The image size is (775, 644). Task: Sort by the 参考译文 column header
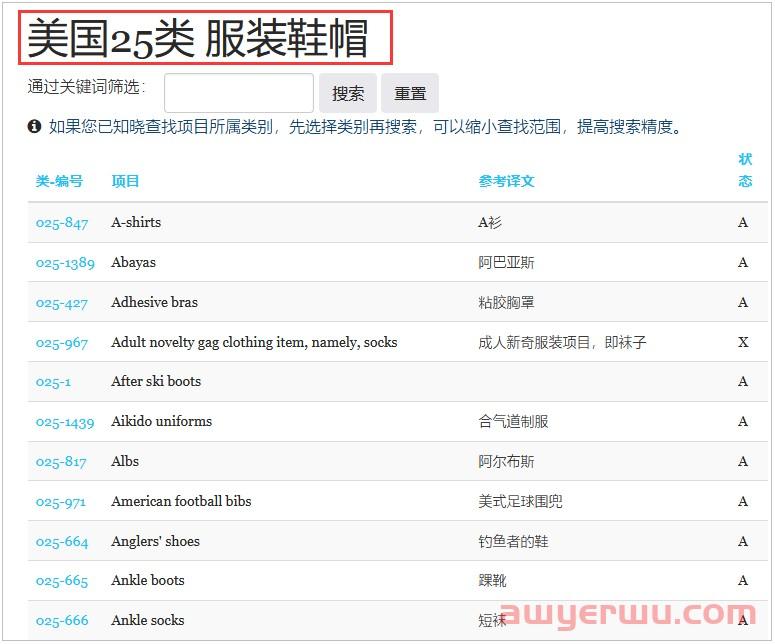coord(507,181)
